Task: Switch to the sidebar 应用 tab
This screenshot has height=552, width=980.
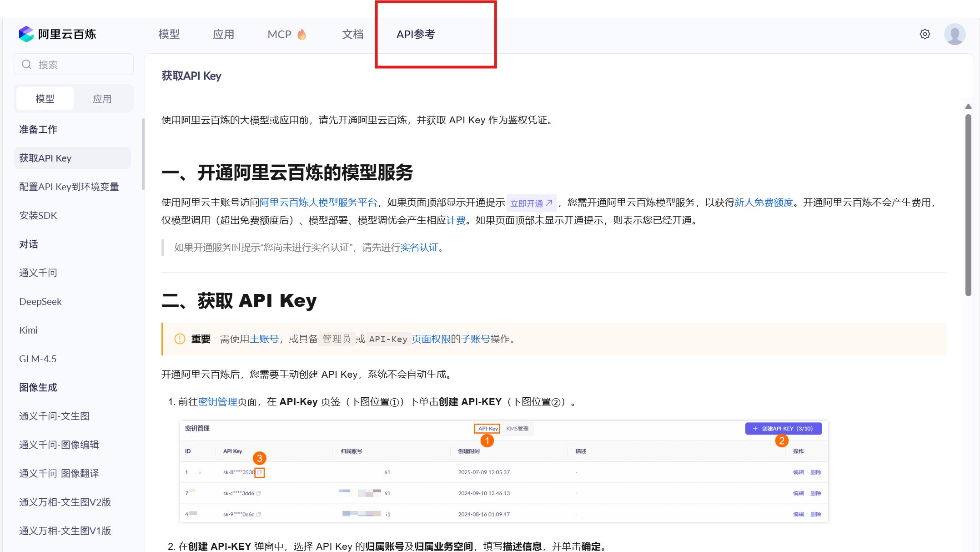Action: pos(102,99)
